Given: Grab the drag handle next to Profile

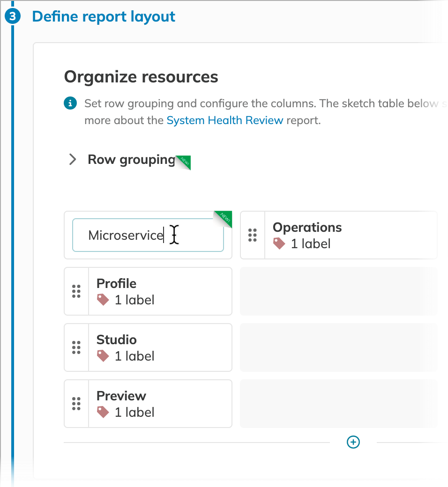Looking at the screenshot, I should point(76,291).
